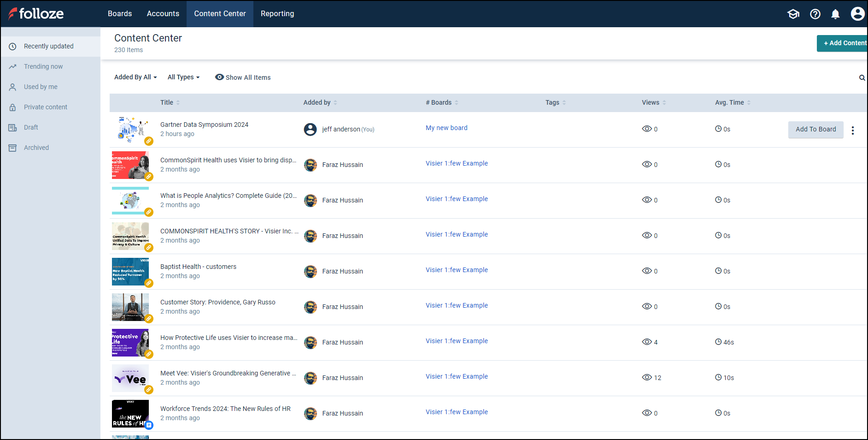Switch to the Reporting tab
Image resolution: width=868 pixels, height=440 pixels.
click(x=277, y=14)
